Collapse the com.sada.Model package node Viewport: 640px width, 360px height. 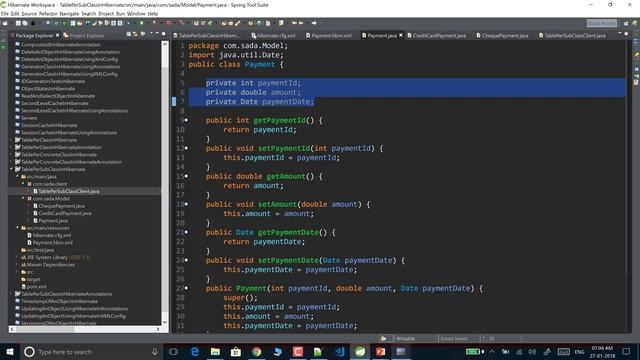pos(23,198)
